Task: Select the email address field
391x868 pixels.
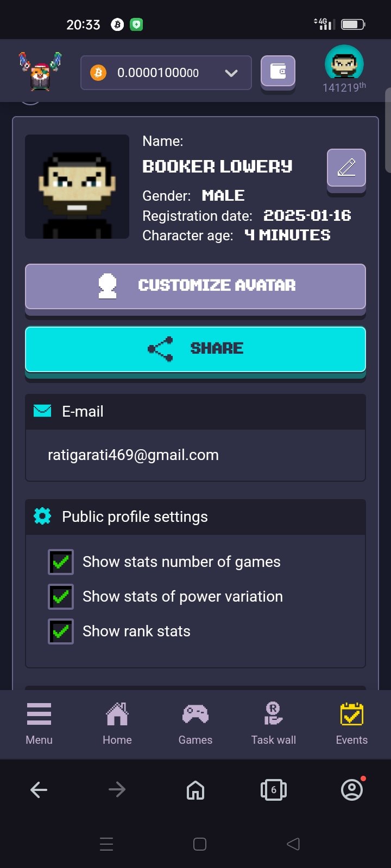Action: (x=195, y=455)
